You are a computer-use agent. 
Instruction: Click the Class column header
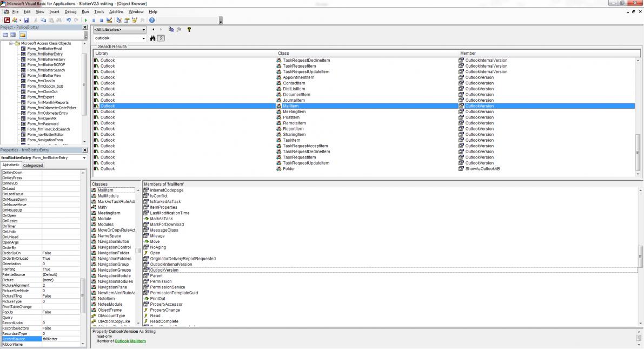[x=367, y=54]
